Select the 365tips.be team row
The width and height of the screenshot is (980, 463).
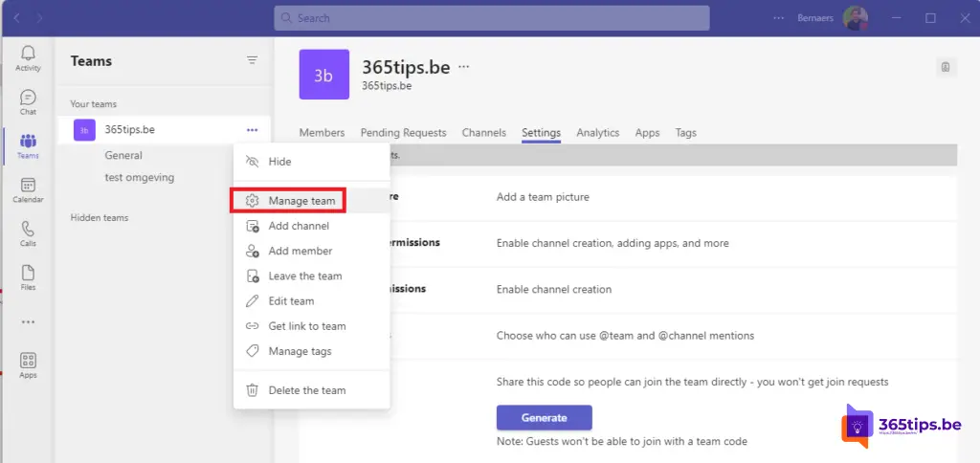164,130
